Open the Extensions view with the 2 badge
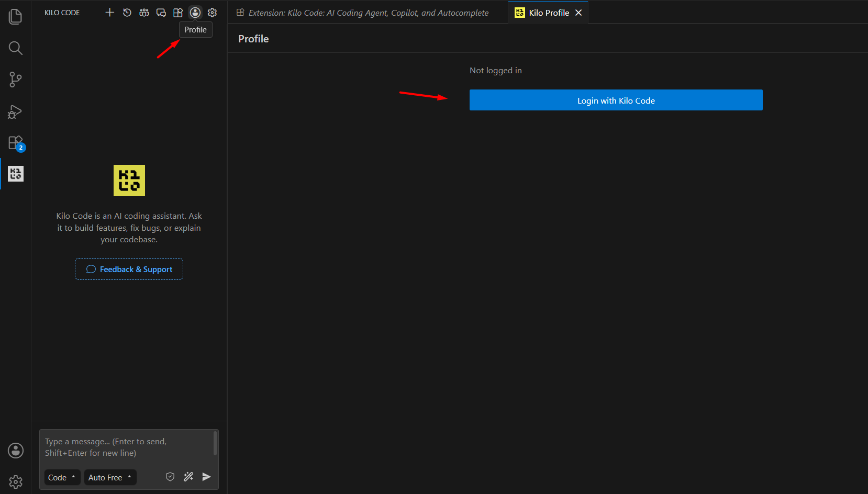The width and height of the screenshot is (868, 494). point(16,143)
